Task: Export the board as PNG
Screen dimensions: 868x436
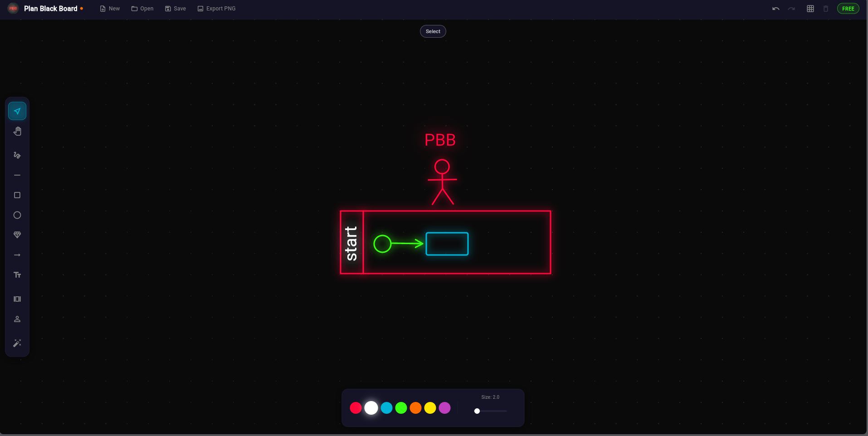Action: click(216, 9)
